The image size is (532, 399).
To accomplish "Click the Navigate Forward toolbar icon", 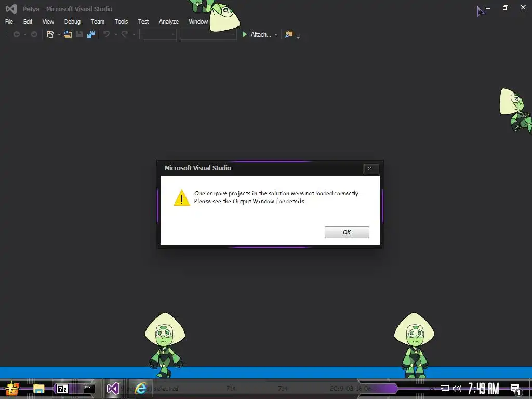I will tap(34, 34).
